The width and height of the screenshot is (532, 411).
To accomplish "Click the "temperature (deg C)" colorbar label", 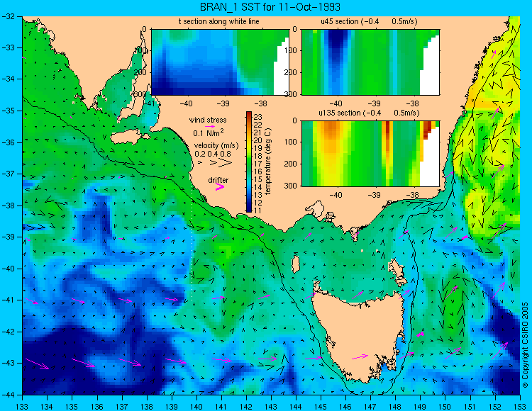I will tap(268, 162).
